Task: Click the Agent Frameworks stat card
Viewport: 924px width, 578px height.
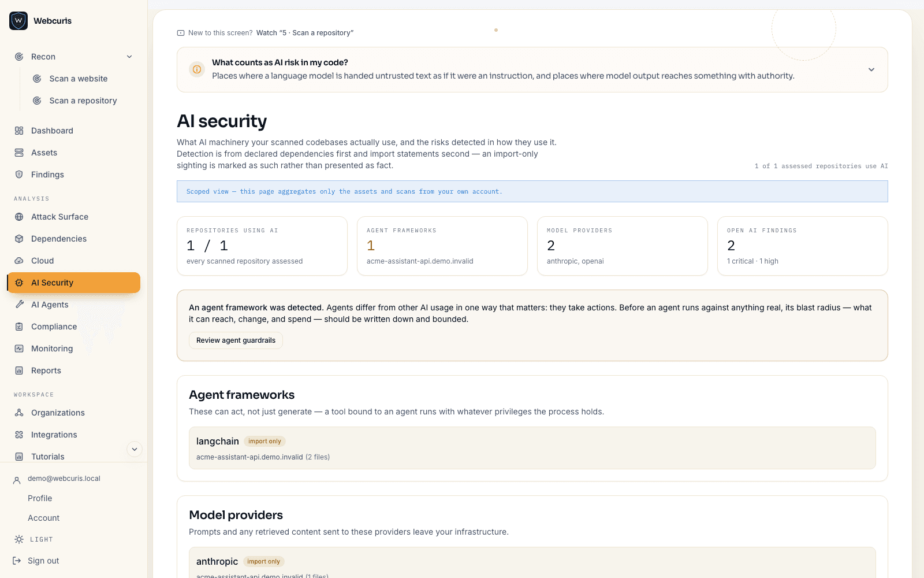Action: pyautogui.click(x=442, y=246)
